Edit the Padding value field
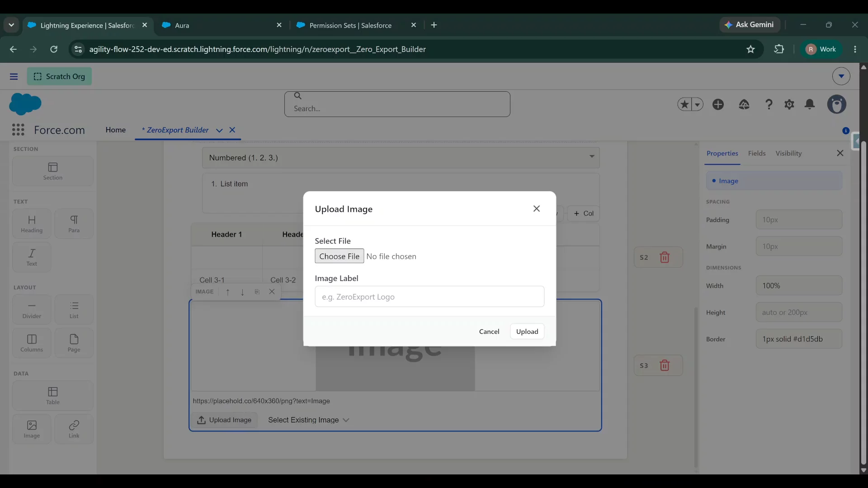This screenshot has width=868, height=488. pyautogui.click(x=798, y=220)
